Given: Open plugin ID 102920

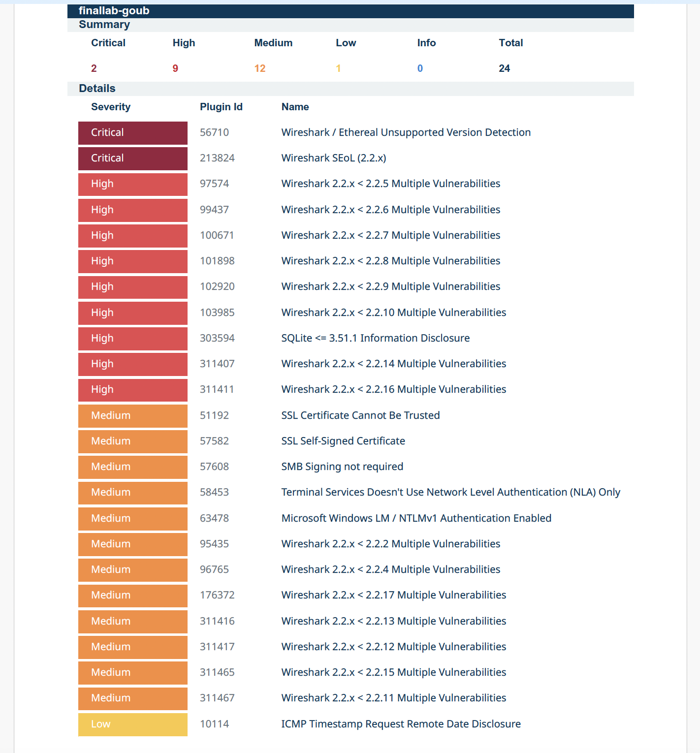Looking at the screenshot, I should (217, 286).
